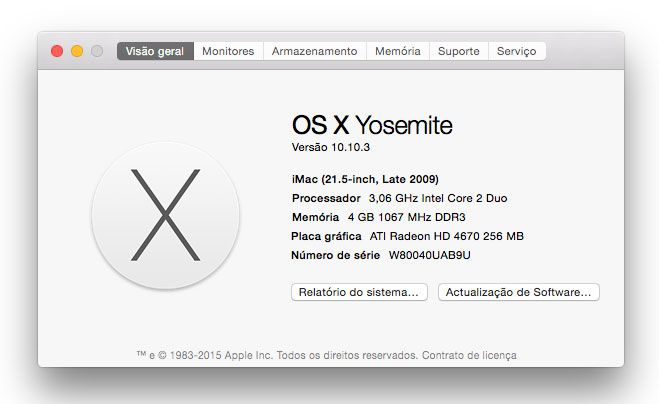The image size is (659, 404).
Task: Minimize the window with the yellow button
Action: (77, 51)
